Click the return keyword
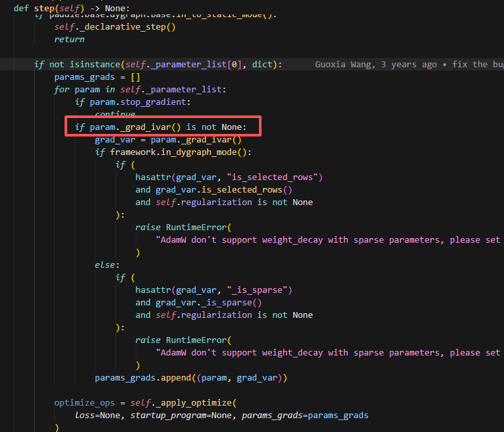This screenshot has height=432, width=504. coord(69,40)
